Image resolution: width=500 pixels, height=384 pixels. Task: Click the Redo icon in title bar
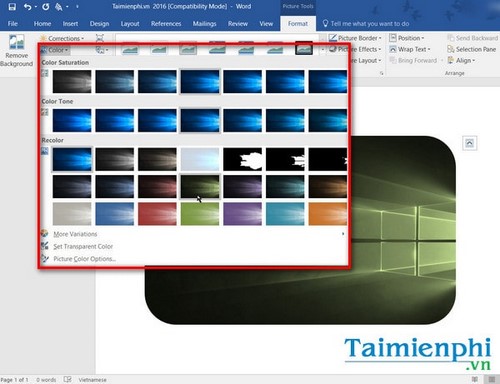46,7
